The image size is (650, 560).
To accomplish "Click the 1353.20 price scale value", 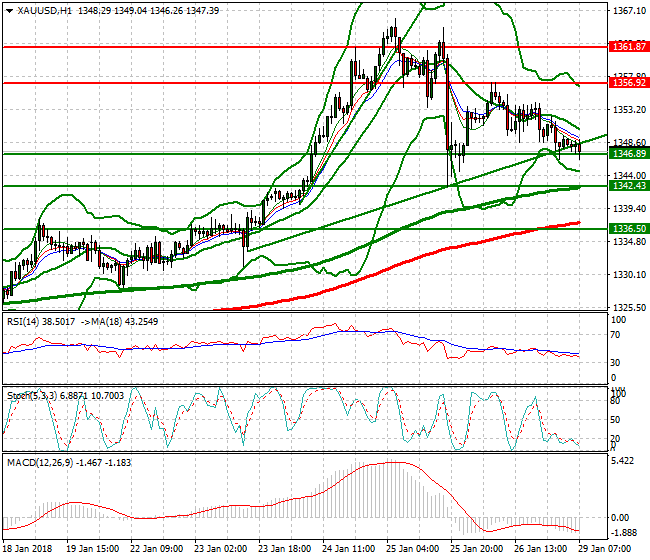I will point(629,109).
